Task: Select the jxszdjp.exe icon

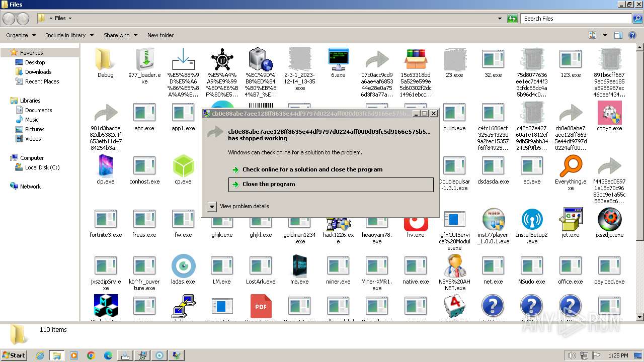Action: point(609,219)
